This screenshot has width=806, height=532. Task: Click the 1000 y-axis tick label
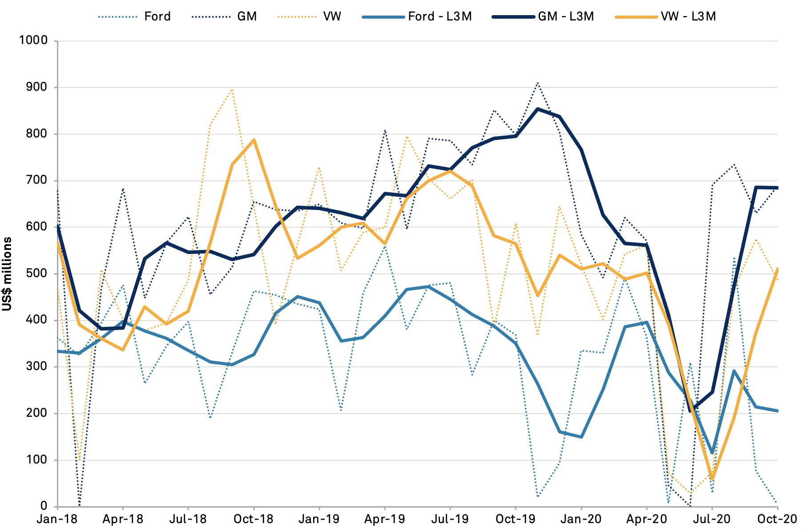pyautogui.click(x=34, y=40)
